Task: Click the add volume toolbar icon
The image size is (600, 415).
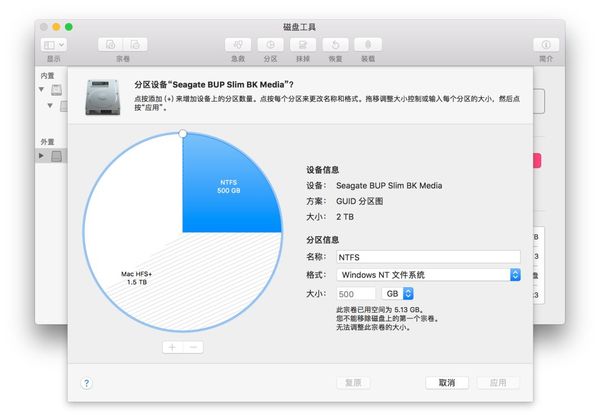Action: 111,45
